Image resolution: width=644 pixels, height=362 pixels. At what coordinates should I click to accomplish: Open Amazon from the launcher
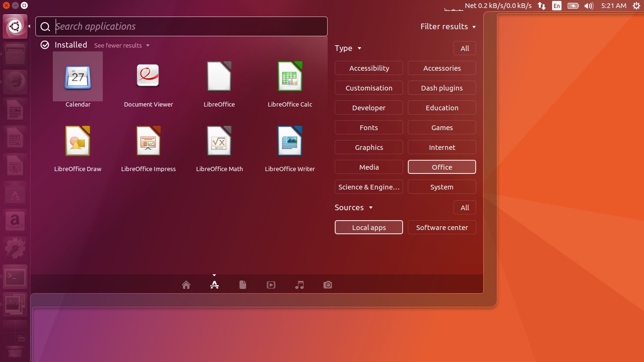[15, 220]
